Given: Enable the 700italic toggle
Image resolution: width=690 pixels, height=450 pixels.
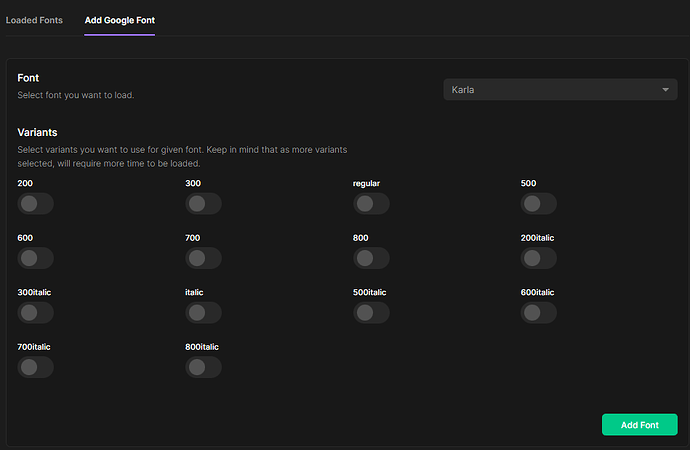Looking at the screenshot, I should coord(36,367).
